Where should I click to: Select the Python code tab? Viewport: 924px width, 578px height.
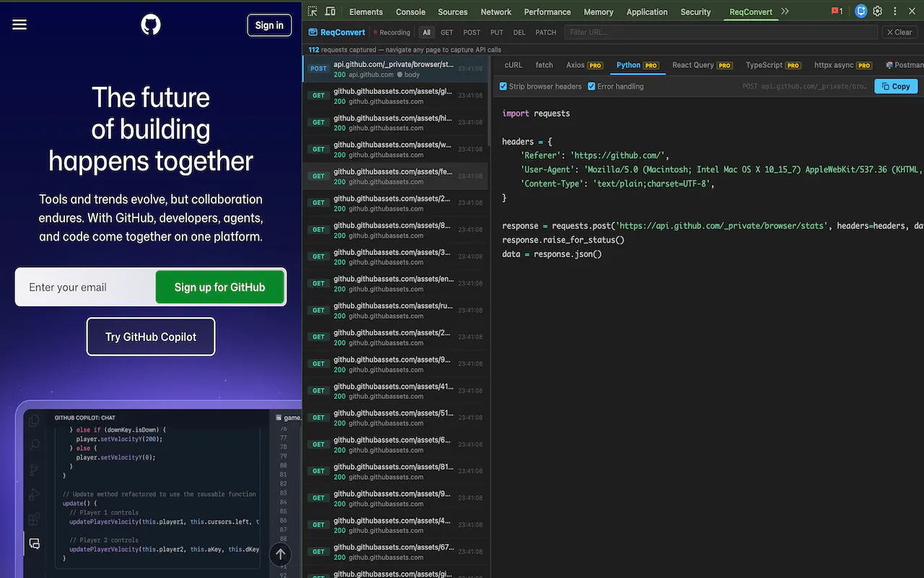click(x=637, y=65)
